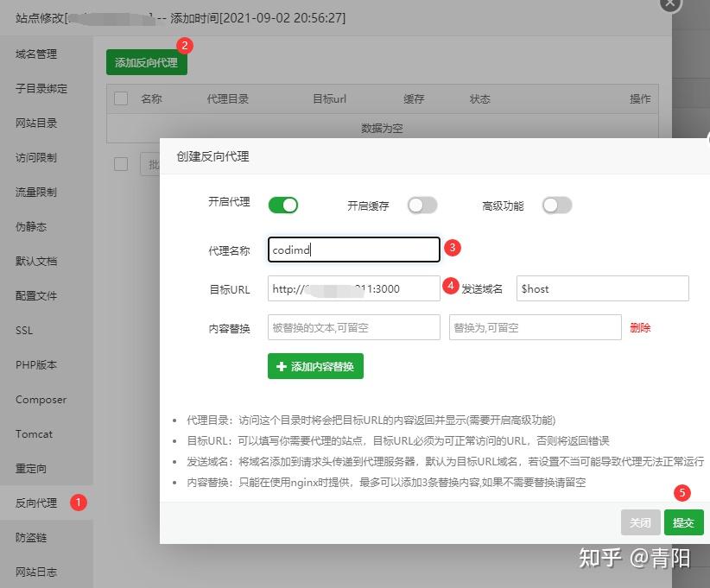The image size is (710, 588).
Task: Click the 添加反向代理 button
Action: (x=146, y=62)
